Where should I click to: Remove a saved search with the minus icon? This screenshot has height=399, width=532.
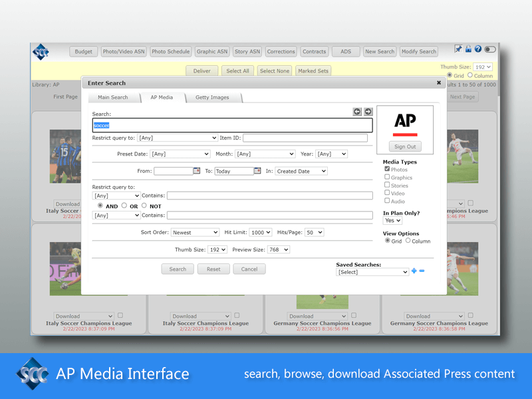tap(422, 271)
